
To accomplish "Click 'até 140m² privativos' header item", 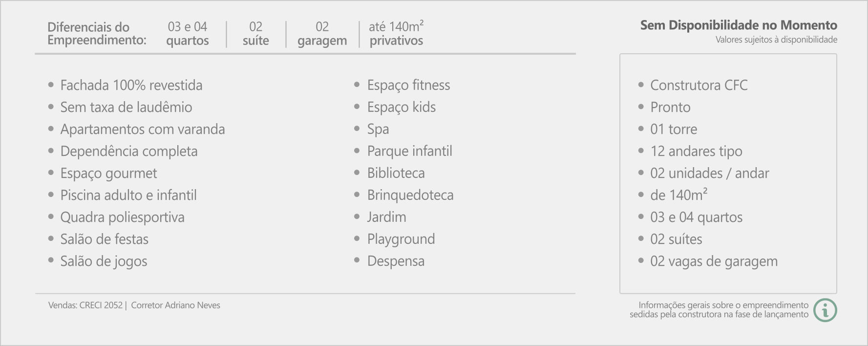I will [396, 34].
